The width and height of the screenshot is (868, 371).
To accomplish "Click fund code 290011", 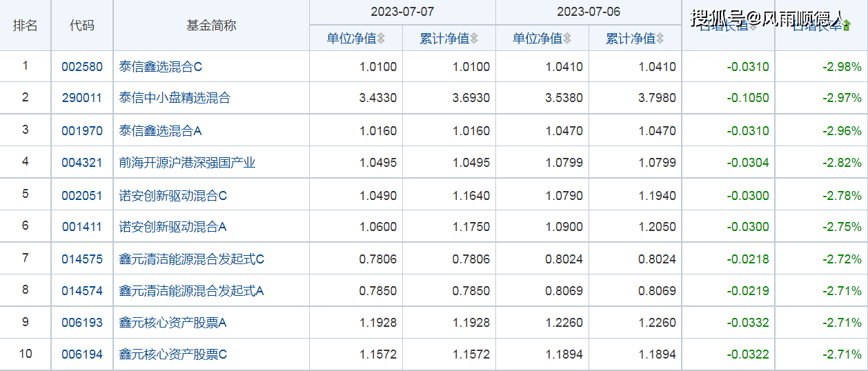I will (82, 98).
